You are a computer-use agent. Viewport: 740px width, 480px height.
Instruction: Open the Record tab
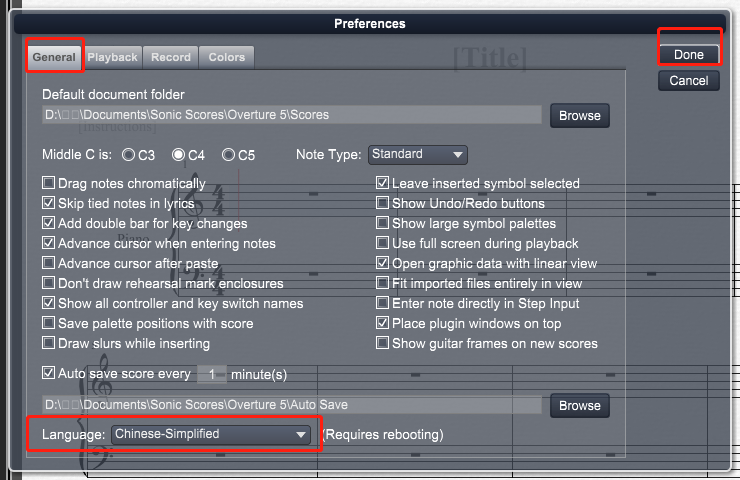tap(171, 58)
